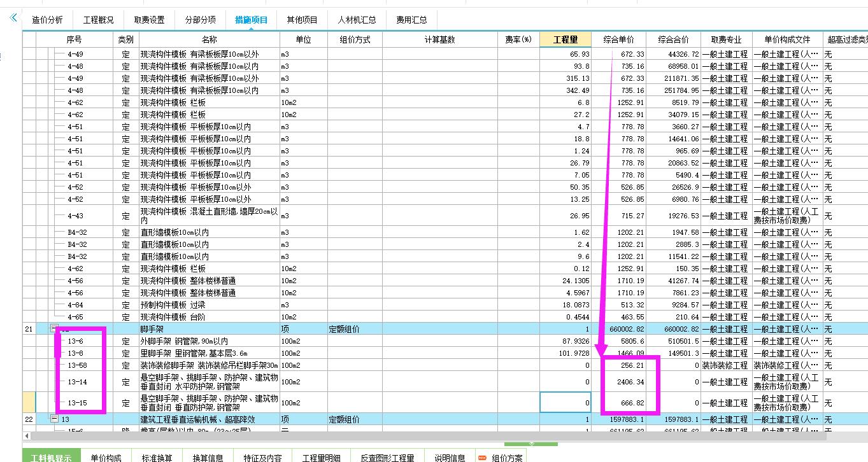Select the 13-58 code cell
868x462 pixels.
[78, 365]
